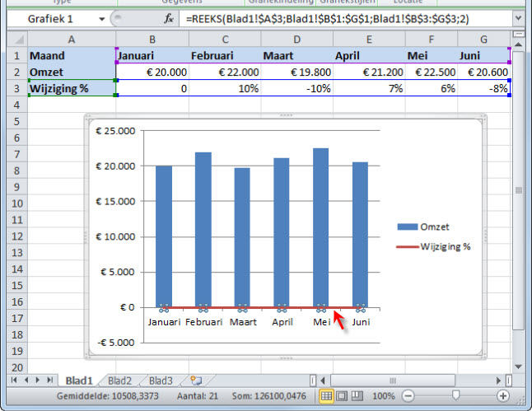Click the vertical scrollbar up arrow
This screenshot has height=411, width=532.
pyautogui.click(x=518, y=44)
